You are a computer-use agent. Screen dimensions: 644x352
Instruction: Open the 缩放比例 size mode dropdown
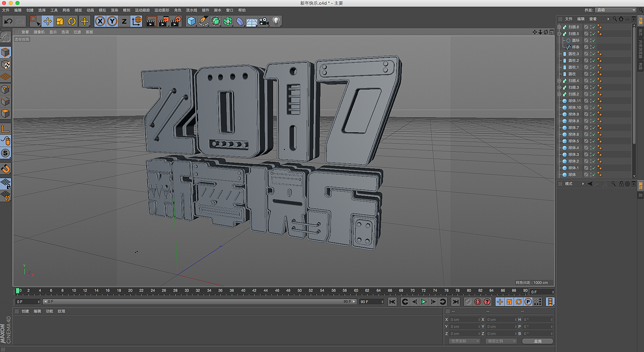(501, 341)
